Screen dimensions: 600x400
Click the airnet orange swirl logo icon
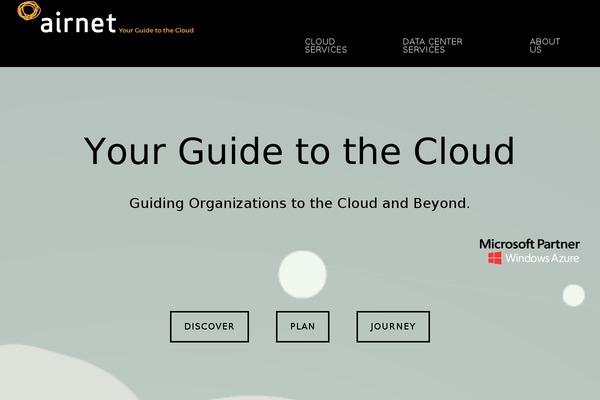point(29,15)
